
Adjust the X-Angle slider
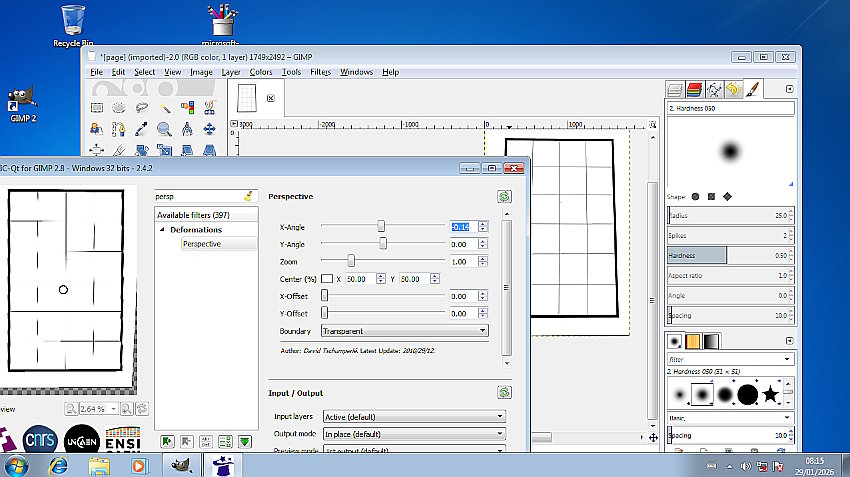[x=383, y=226]
